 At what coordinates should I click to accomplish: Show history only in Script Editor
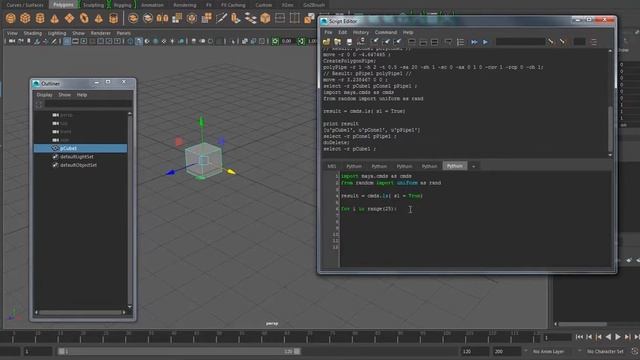coord(412,42)
